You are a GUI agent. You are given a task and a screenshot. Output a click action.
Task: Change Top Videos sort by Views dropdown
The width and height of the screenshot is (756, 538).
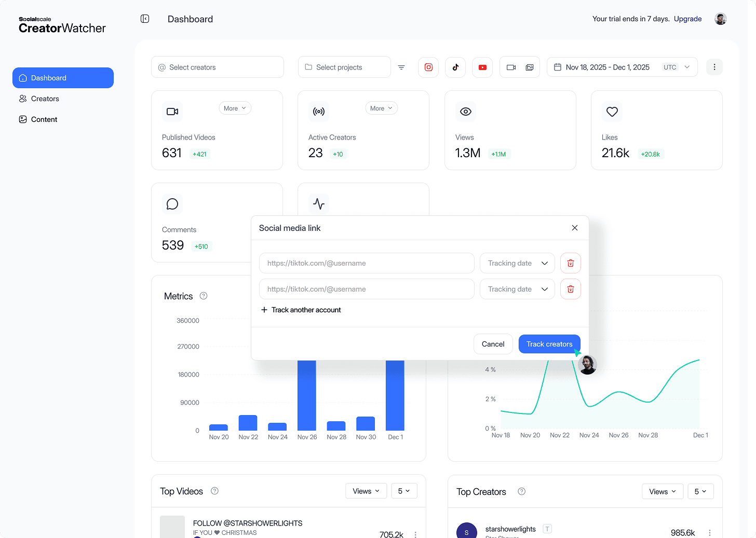coord(366,491)
